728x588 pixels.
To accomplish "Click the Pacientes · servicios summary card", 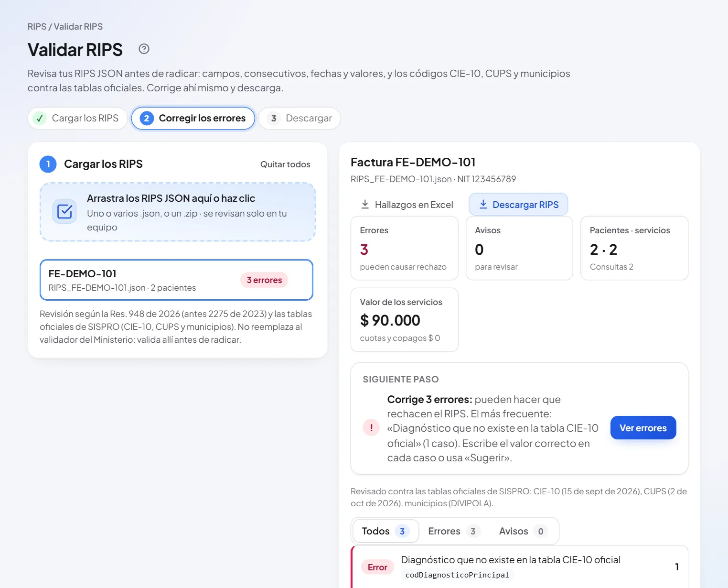I will (634, 248).
